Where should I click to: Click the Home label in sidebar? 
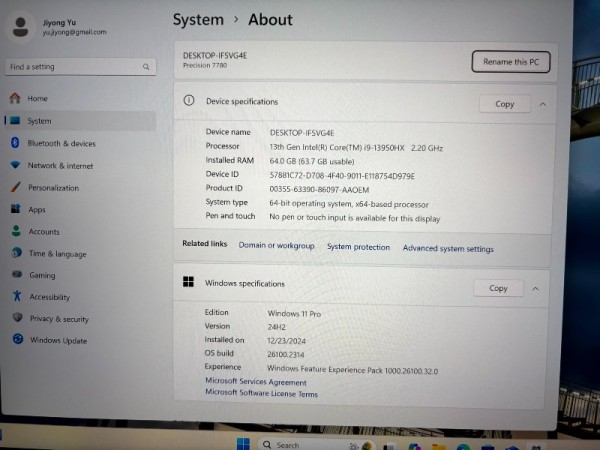[x=37, y=99]
